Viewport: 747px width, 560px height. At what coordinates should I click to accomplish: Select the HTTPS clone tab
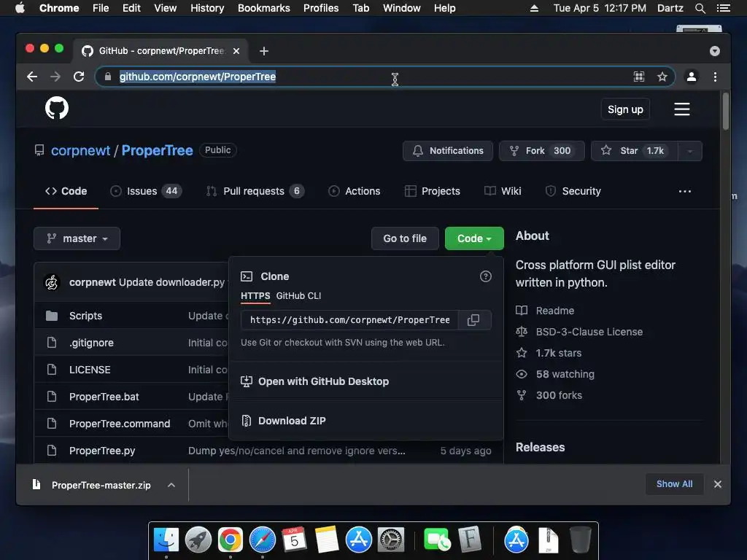[255, 296]
